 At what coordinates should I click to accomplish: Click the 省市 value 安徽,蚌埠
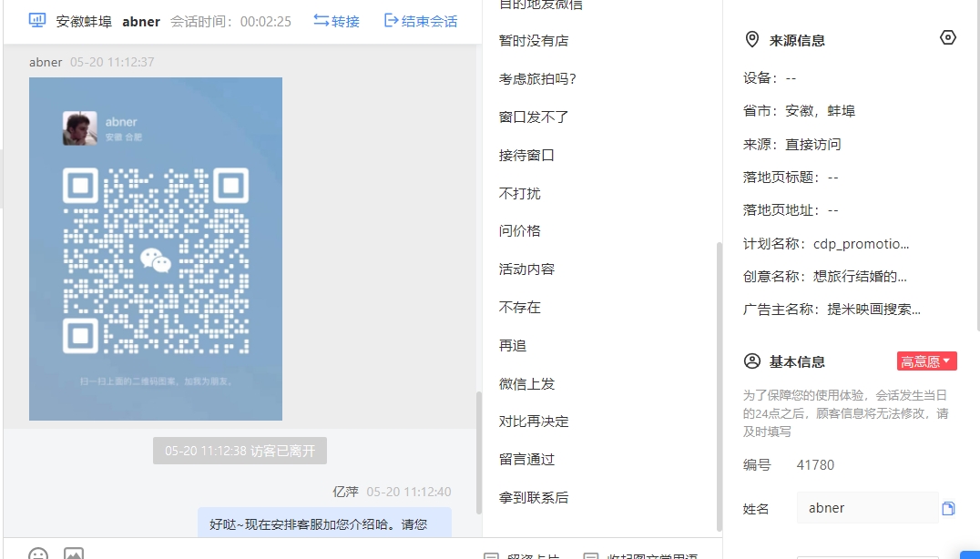tap(820, 111)
